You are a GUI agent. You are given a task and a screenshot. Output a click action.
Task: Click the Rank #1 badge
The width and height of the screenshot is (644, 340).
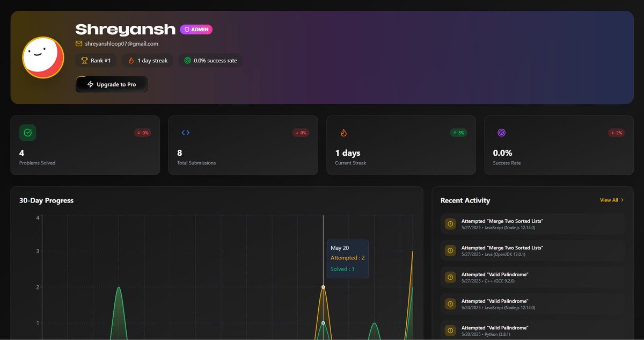click(96, 61)
